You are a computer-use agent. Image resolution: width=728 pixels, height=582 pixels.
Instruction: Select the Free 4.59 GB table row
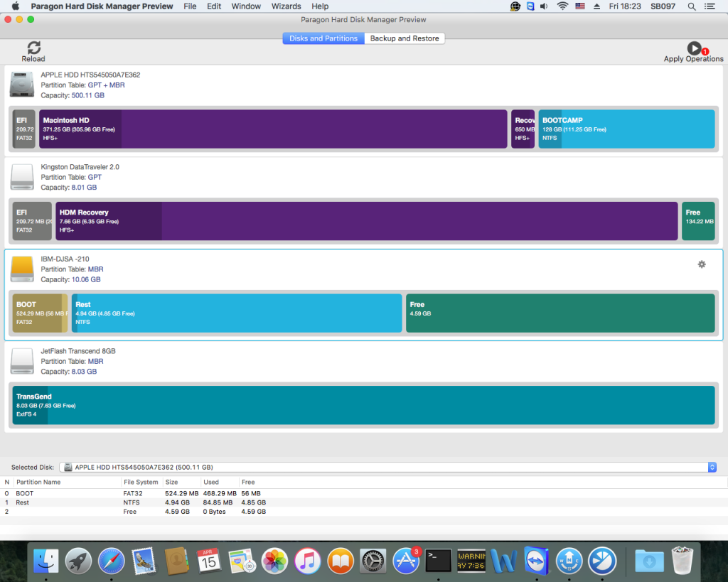click(x=363, y=512)
